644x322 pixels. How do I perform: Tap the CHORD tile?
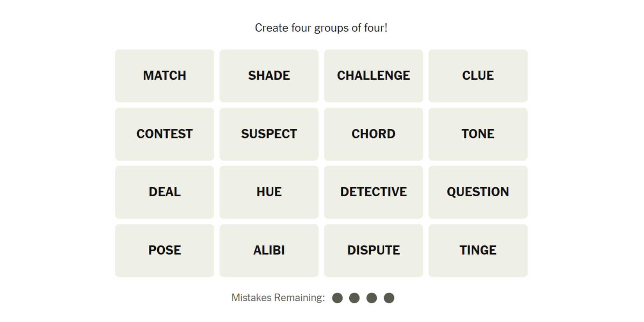point(374,134)
